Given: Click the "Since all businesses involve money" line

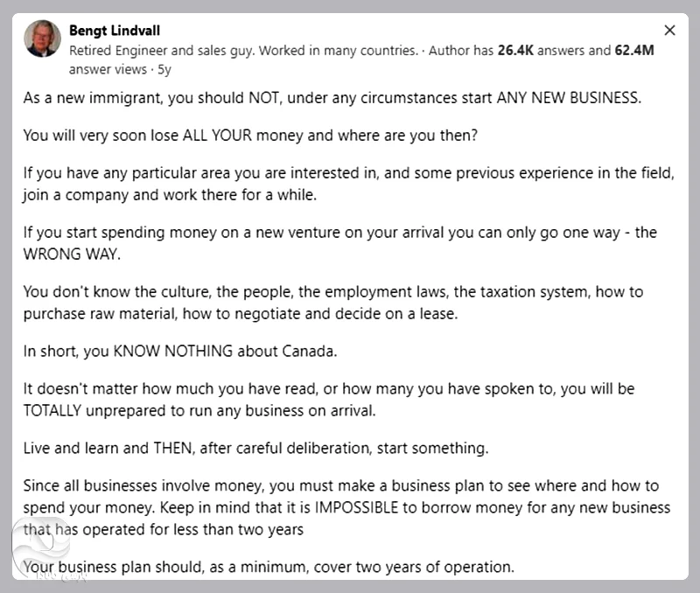Looking at the screenshot, I should [341, 485].
